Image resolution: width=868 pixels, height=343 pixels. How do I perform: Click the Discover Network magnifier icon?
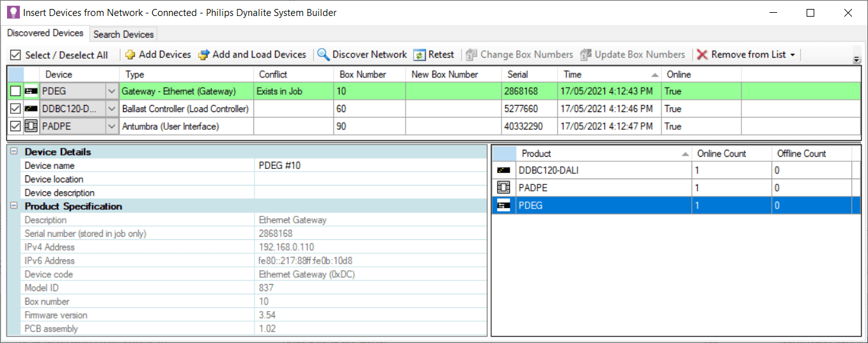click(324, 55)
